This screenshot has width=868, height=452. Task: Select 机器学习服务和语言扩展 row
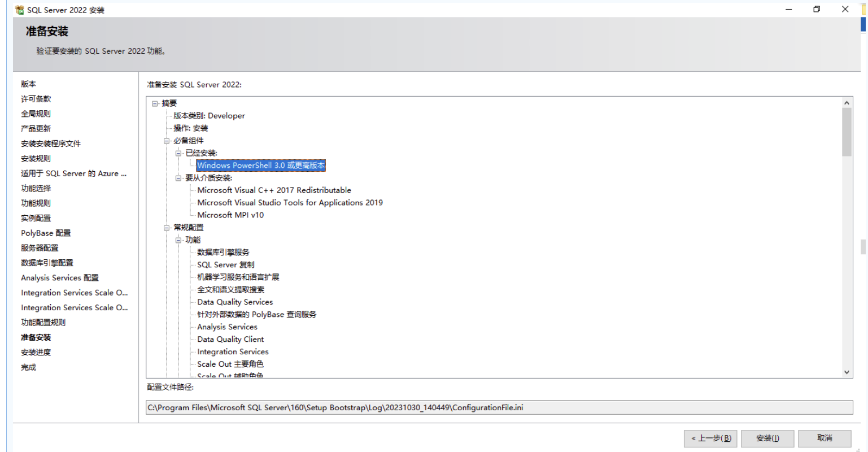[238, 277]
